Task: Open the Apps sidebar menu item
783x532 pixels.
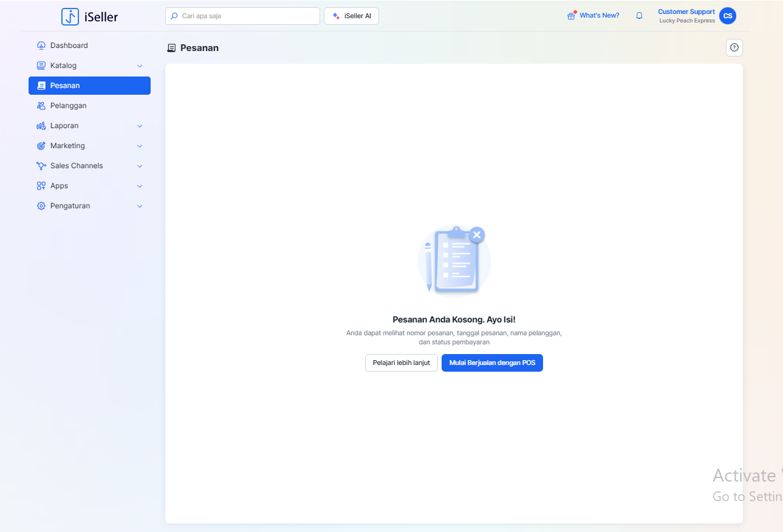Action: 60,186
